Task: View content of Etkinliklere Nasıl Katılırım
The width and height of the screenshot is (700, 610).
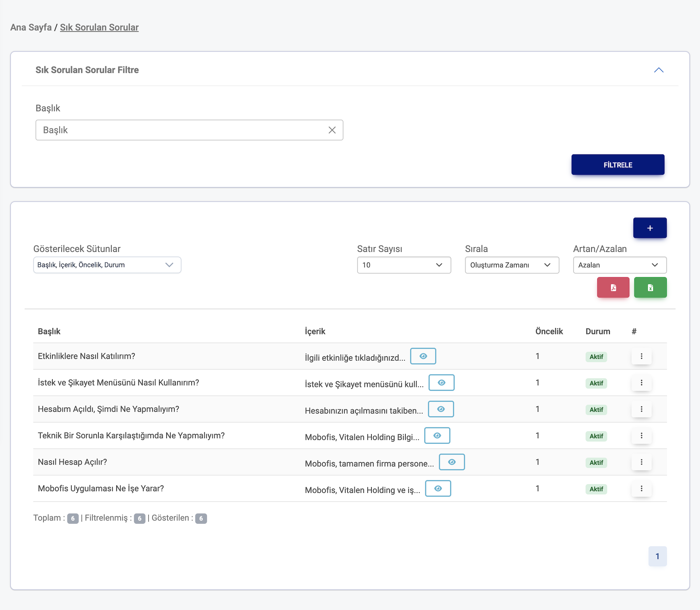Action: click(x=423, y=356)
